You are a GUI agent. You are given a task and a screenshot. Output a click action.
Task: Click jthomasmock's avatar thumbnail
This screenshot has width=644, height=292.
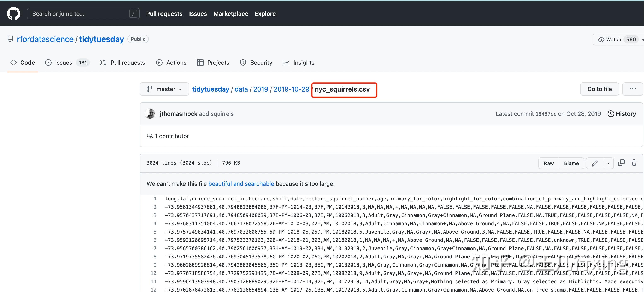pos(150,114)
